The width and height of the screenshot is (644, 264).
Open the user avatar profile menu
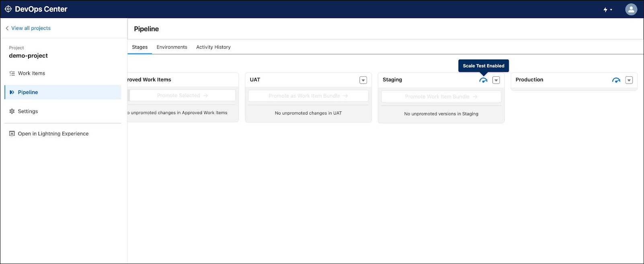[631, 9]
